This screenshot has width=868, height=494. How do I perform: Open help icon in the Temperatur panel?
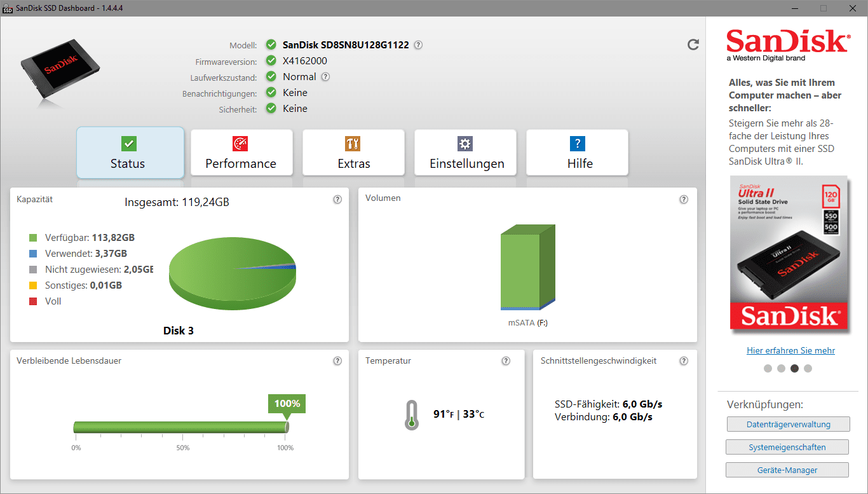[x=506, y=361]
